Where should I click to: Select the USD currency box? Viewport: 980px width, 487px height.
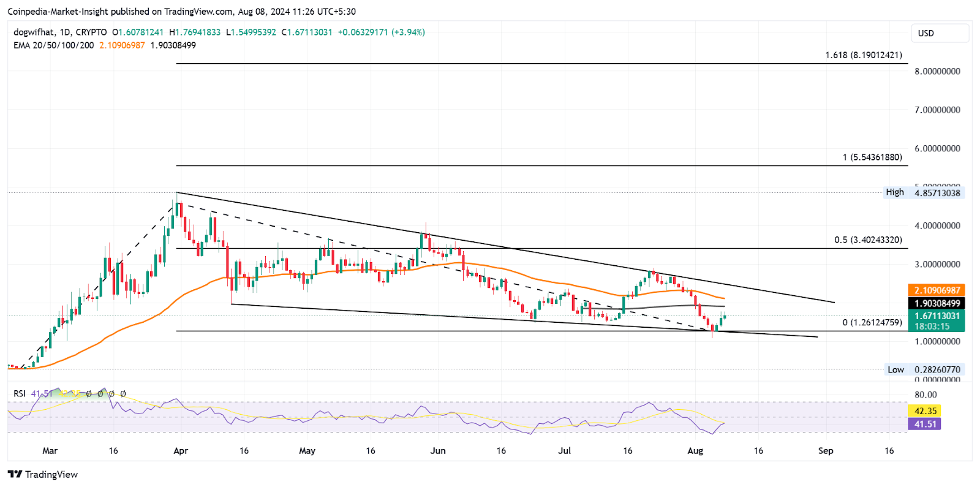(940, 33)
